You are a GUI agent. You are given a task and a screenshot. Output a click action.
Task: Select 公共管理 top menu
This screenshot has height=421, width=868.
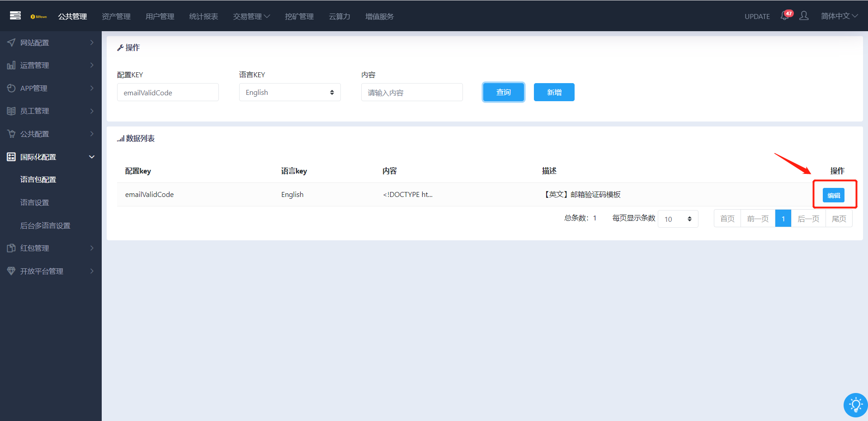click(x=72, y=16)
